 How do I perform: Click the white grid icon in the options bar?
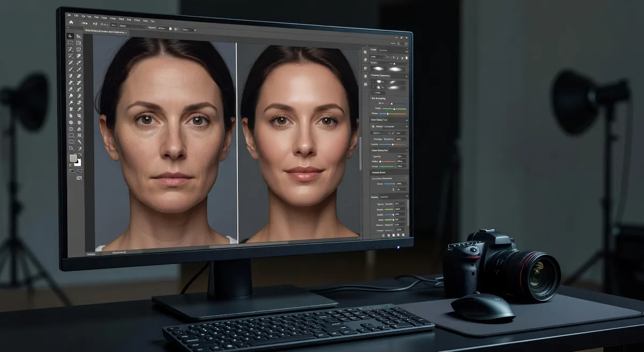(x=170, y=28)
